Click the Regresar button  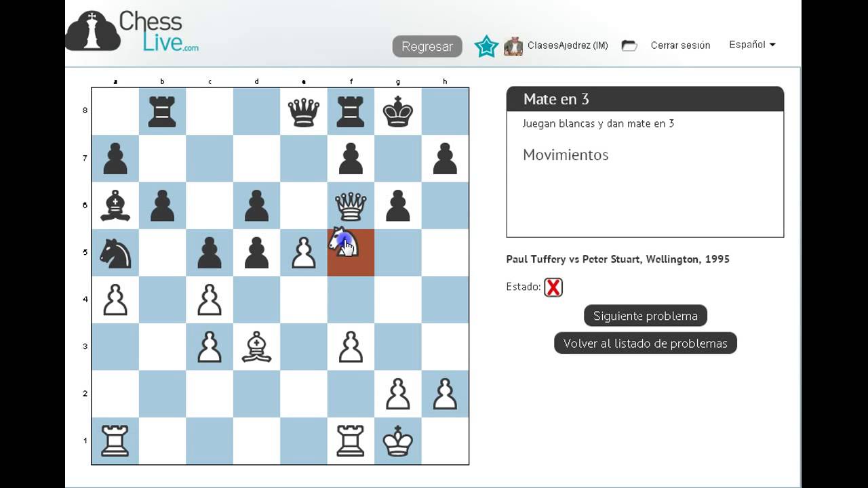click(427, 47)
